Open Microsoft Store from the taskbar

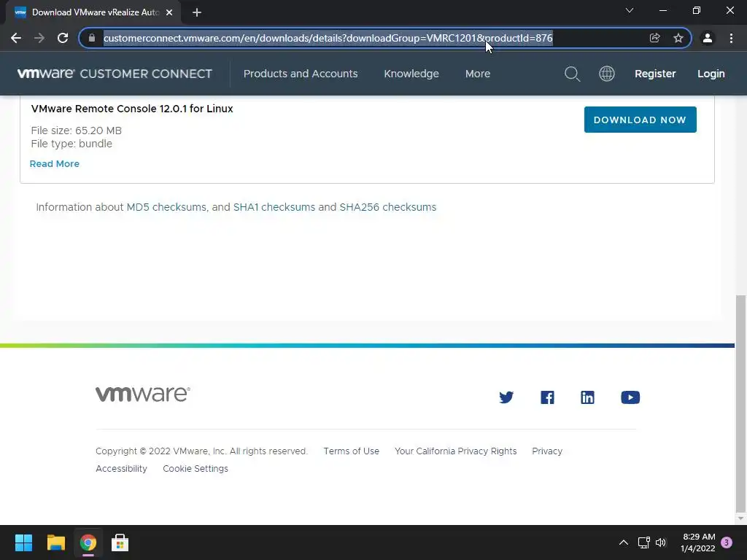[x=120, y=542]
